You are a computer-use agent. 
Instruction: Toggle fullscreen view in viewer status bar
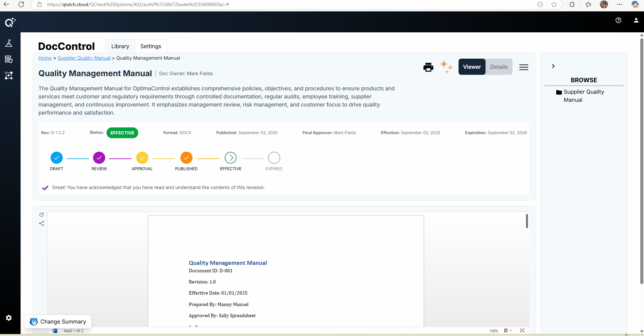(x=522, y=331)
